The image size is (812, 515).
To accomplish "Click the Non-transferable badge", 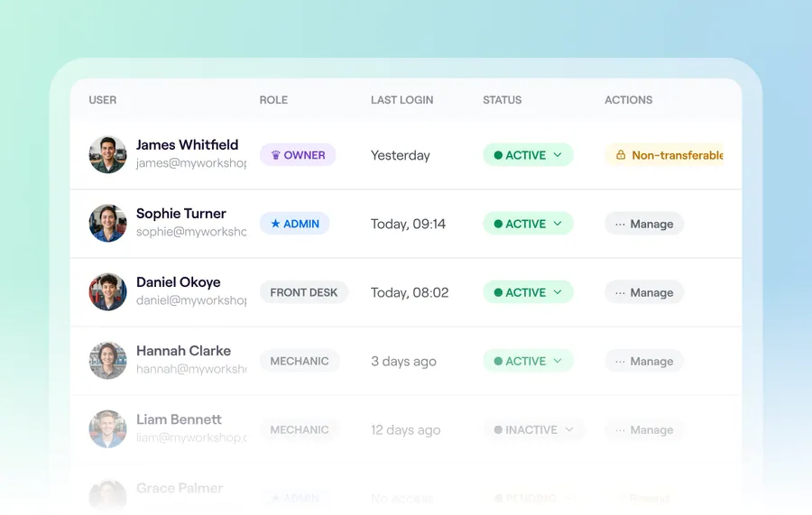I will click(x=664, y=155).
